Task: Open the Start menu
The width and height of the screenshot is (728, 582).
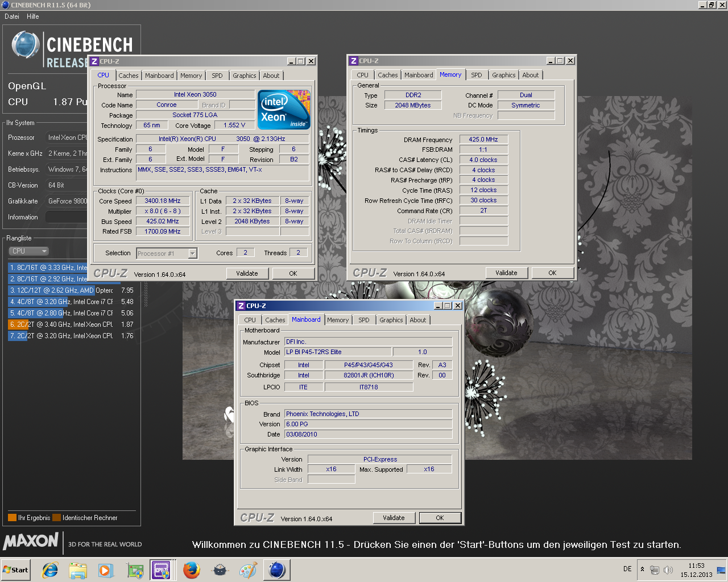Action: pos(15,570)
